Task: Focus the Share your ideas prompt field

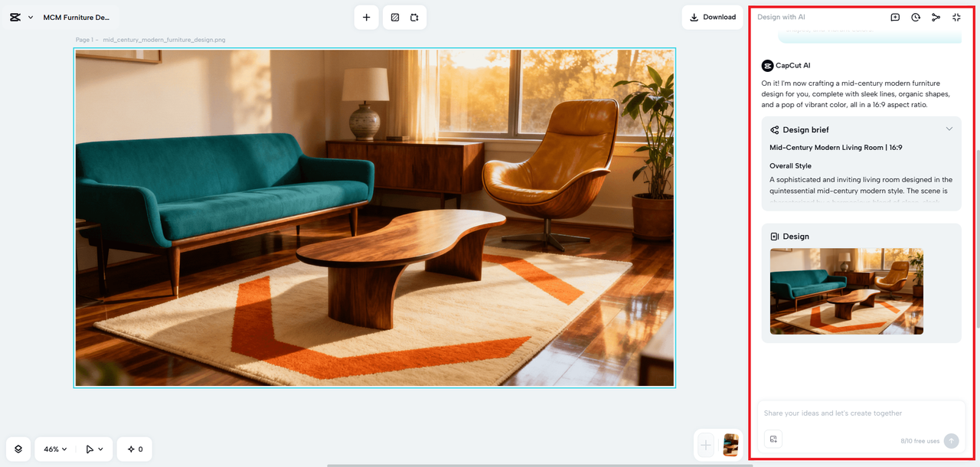Action: point(861,413)
